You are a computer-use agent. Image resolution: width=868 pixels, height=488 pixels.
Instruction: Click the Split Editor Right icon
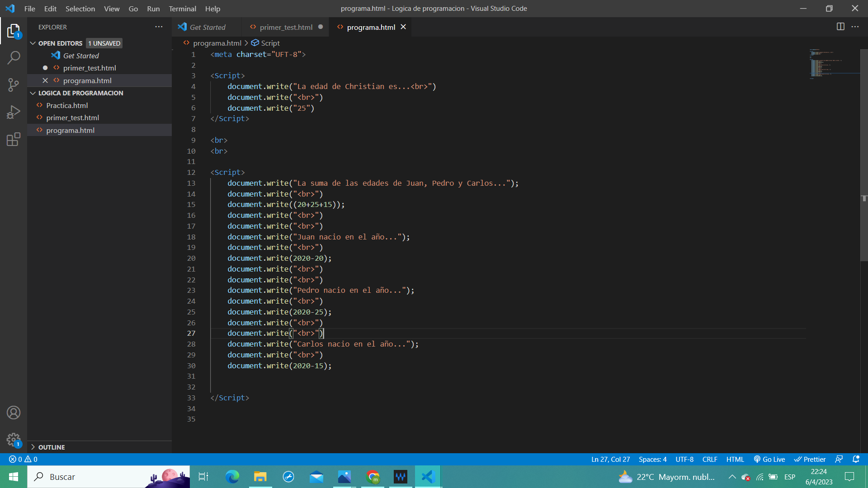pyautogui.click(x=840, y=27)
